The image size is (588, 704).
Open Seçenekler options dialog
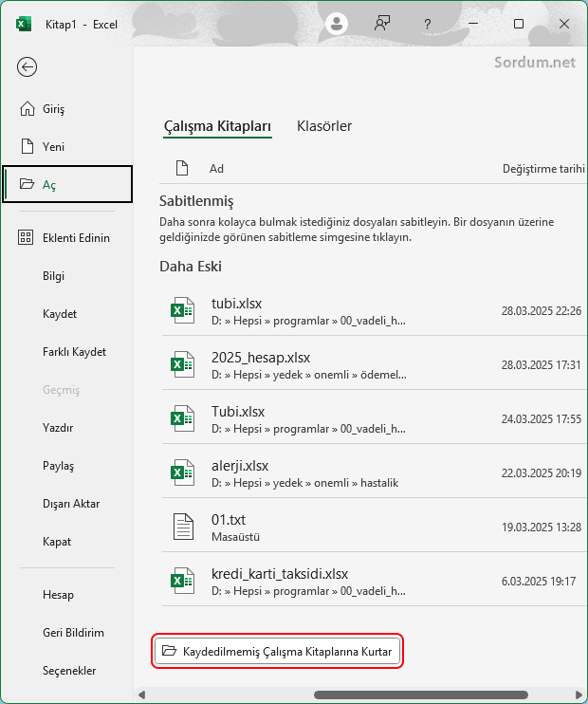tap(67, 671)
